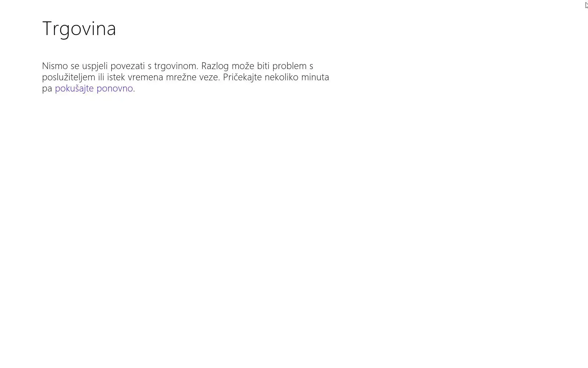Click the word 'Pričekajte' in the message
This screenshot has width=588, height=368.
click(242, 77)
